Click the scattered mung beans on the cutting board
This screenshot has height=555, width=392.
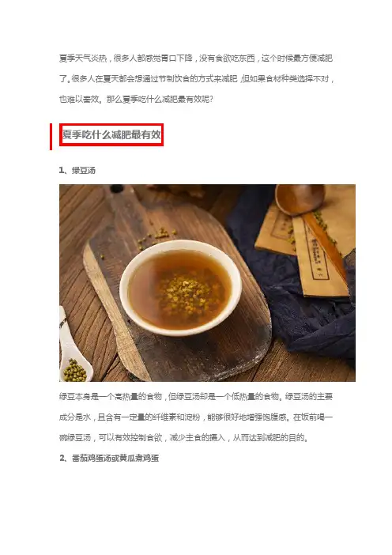pos(156,236)
